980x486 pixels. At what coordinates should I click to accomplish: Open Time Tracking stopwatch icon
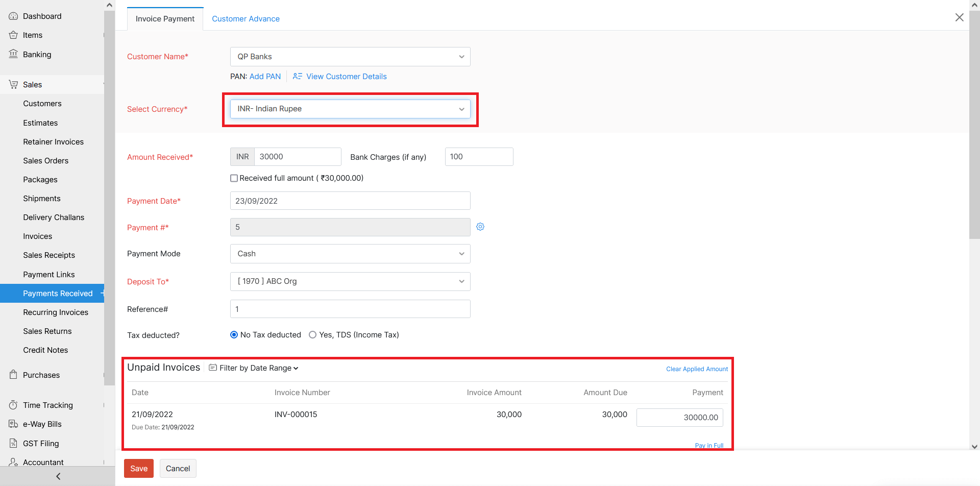[13, 405]
